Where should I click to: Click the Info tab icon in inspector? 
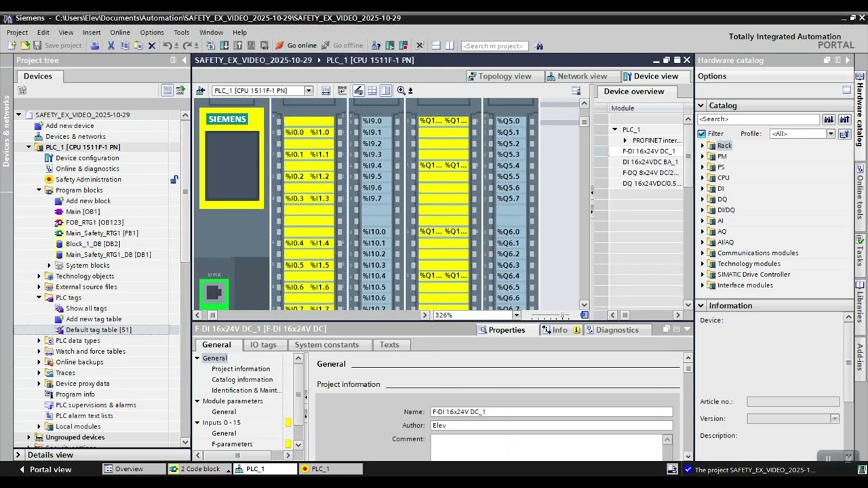coord(546,329)
